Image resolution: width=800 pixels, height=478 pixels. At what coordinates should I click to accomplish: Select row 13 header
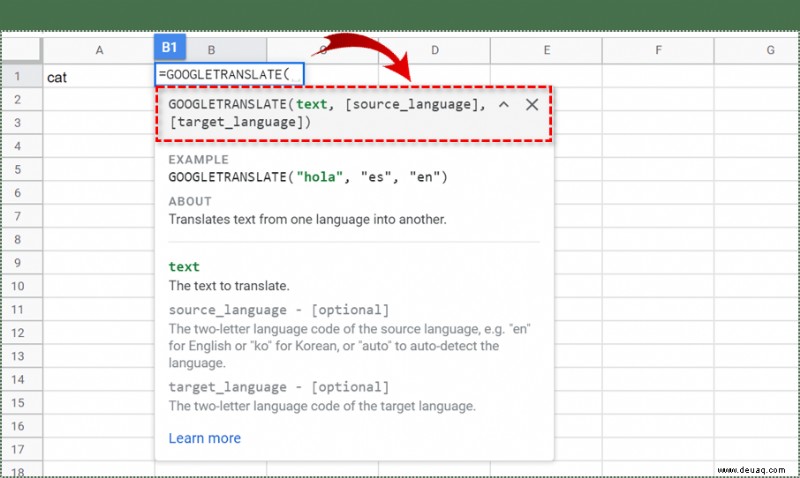click(x=21, y=356)
